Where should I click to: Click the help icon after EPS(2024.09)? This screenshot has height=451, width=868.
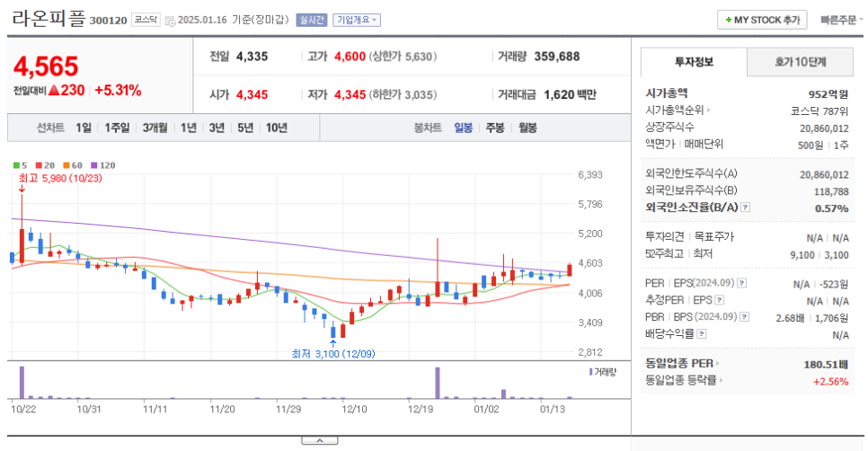coord(742,283)
